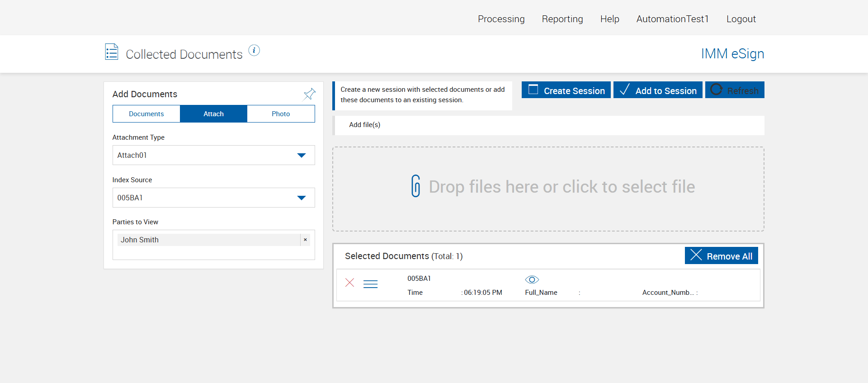
Task: Switch to the Documents tab
Action: coord(146,114)
